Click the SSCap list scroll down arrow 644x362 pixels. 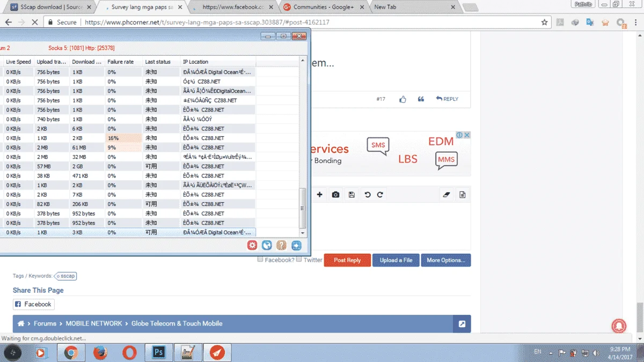pos(303,233)
